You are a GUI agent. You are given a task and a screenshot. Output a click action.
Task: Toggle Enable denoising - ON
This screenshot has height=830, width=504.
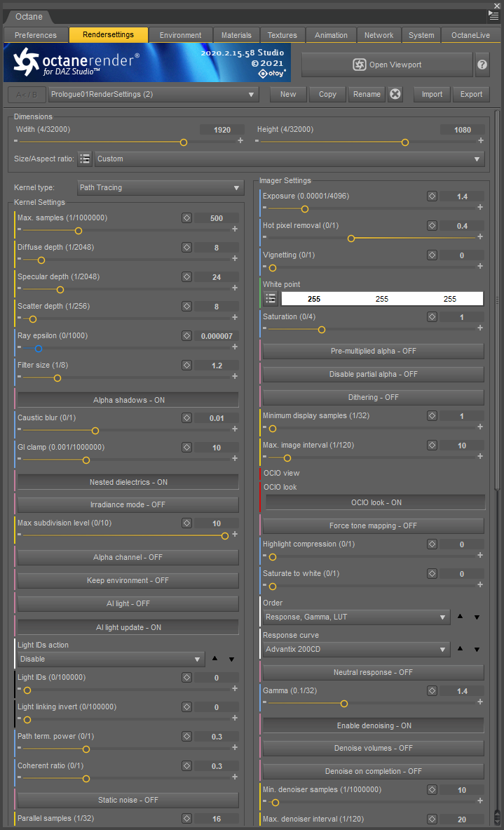[374, 725]
